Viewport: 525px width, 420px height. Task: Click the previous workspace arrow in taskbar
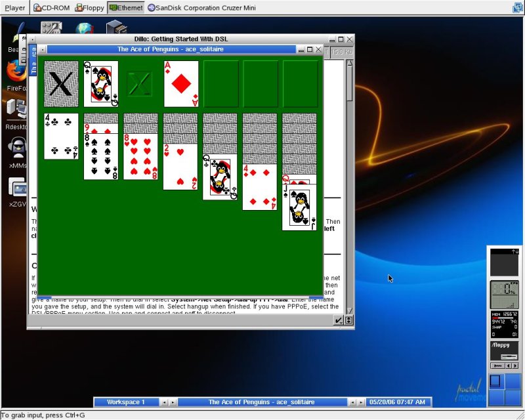[x=165, y=402]
